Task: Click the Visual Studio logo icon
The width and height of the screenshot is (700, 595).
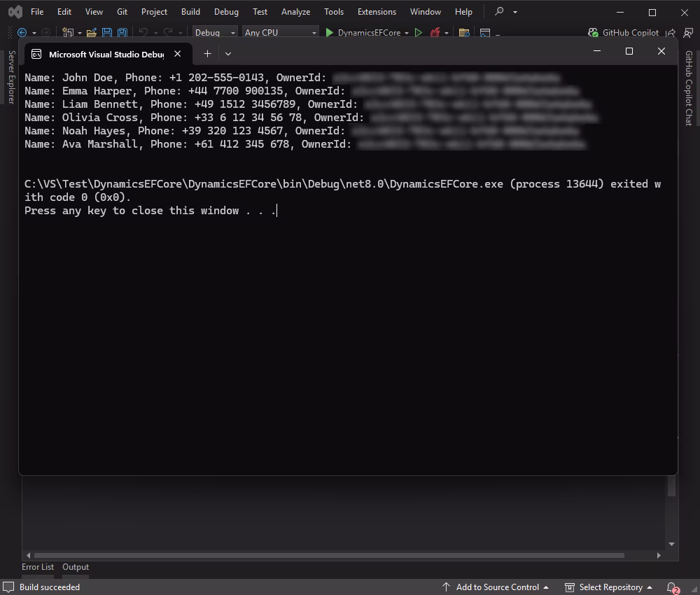Action: point(15,12)
